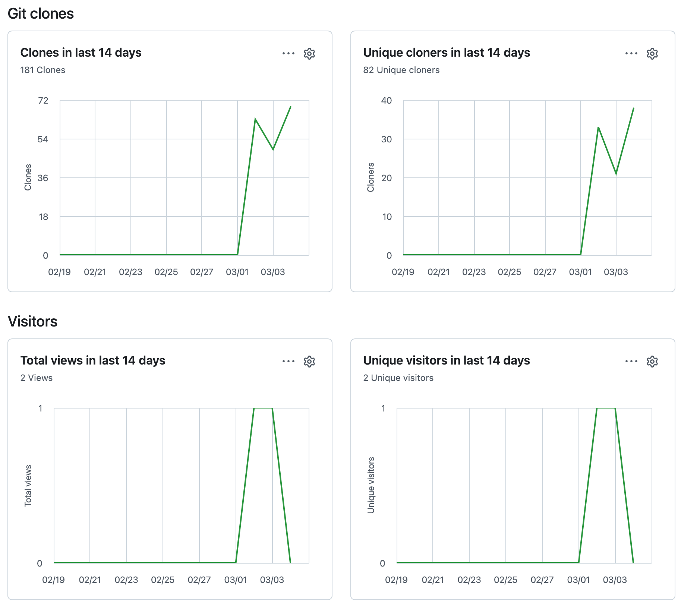The image size is (700, 615).
Task: Click the 02/27 date label on Unique cloners chart
Action: 545,272
